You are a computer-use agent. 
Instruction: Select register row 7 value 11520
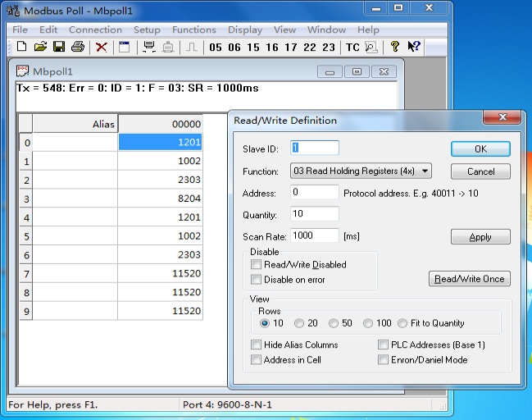pyautogui.click(x=160, y=273)
